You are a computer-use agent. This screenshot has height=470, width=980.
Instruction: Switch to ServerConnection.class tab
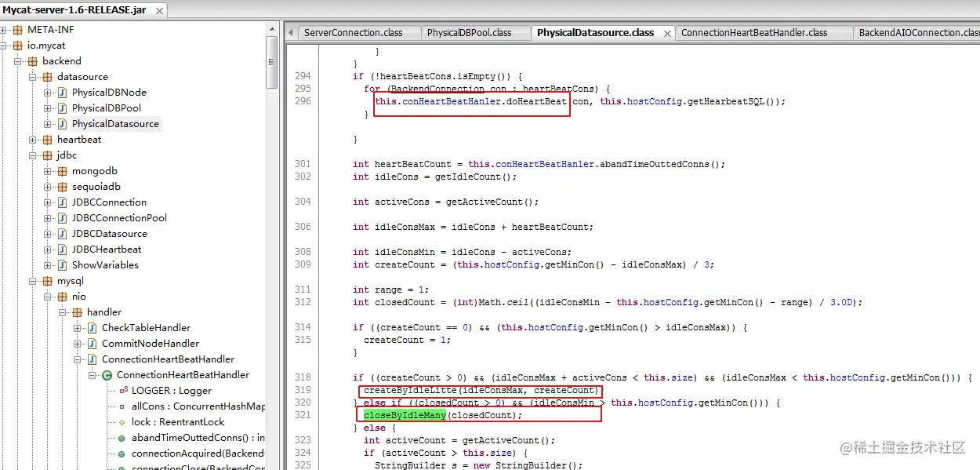pyautogui.click(x=353, y=33)
